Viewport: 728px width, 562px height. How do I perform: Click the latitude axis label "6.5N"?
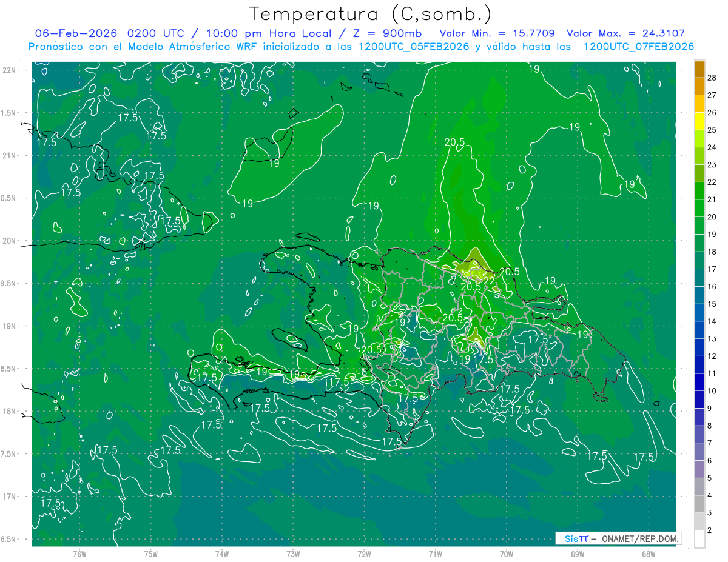(x=9, y=540)
